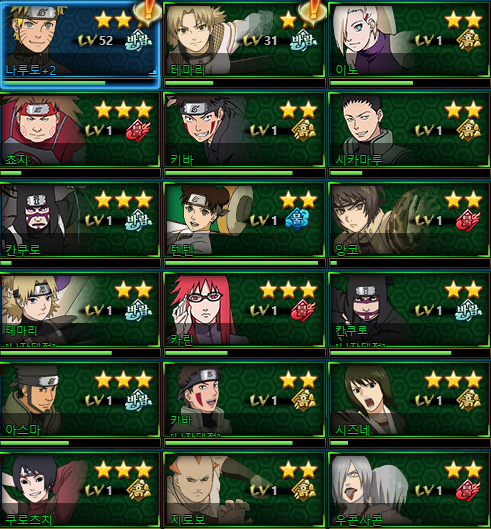Screen dimensions: 491x529
Task: Click the 카린 name label
Action: click(182, 339)
